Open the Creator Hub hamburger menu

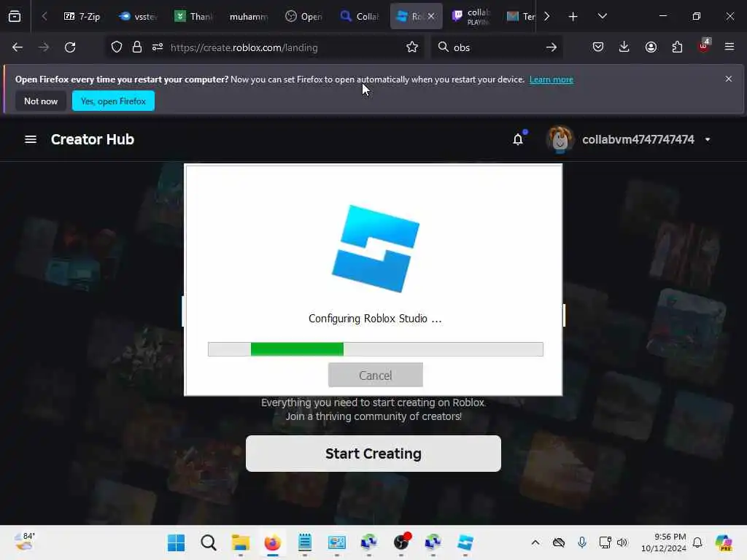click(x=31, y=139)
